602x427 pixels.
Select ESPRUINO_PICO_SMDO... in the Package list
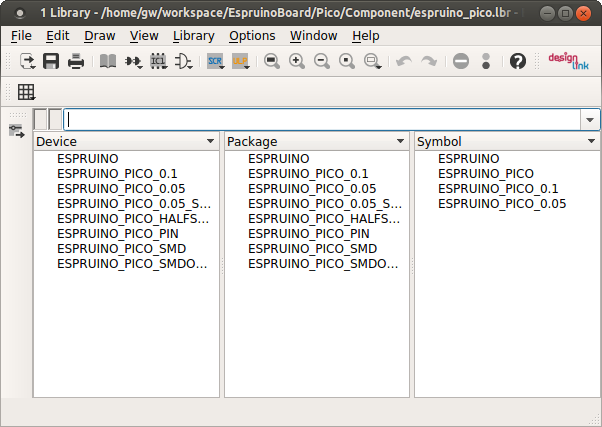tap(323, 263)
